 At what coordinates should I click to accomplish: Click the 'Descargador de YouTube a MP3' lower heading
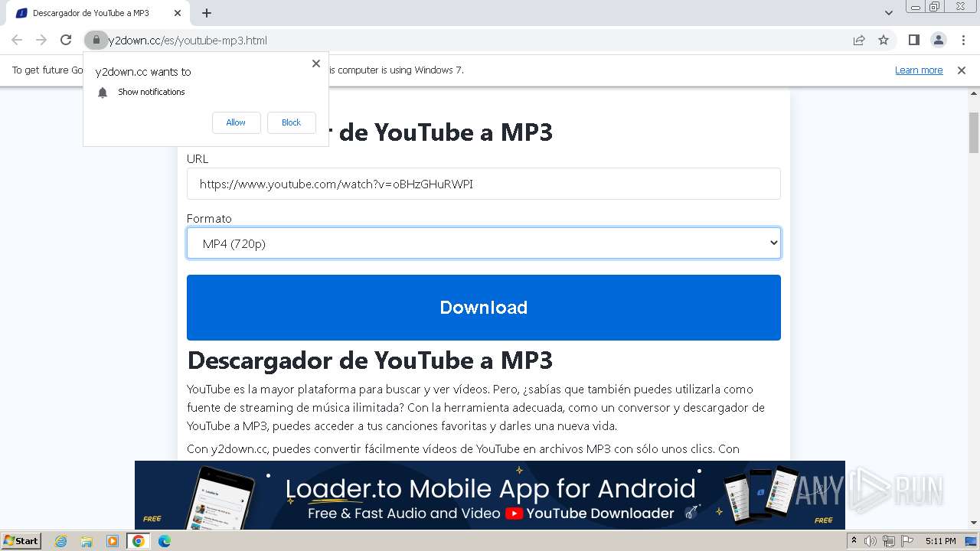coord(370,360)
